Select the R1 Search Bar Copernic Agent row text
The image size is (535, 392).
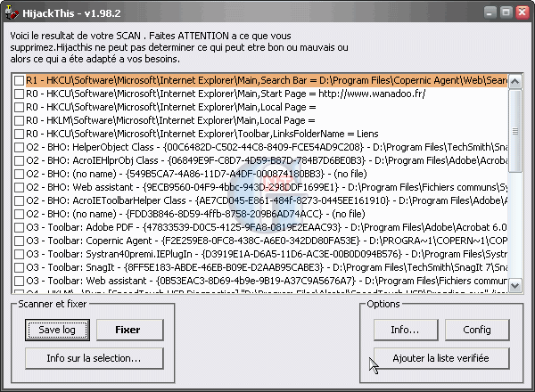click(267, 80)
